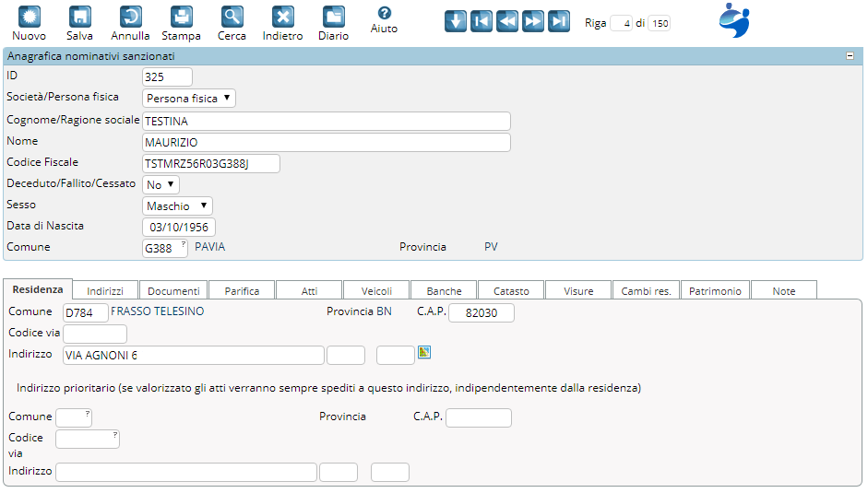The height and width of the screenshot is (493, 868).
Task: Switch to the Veicoli tab
Action: click(376, 291)
